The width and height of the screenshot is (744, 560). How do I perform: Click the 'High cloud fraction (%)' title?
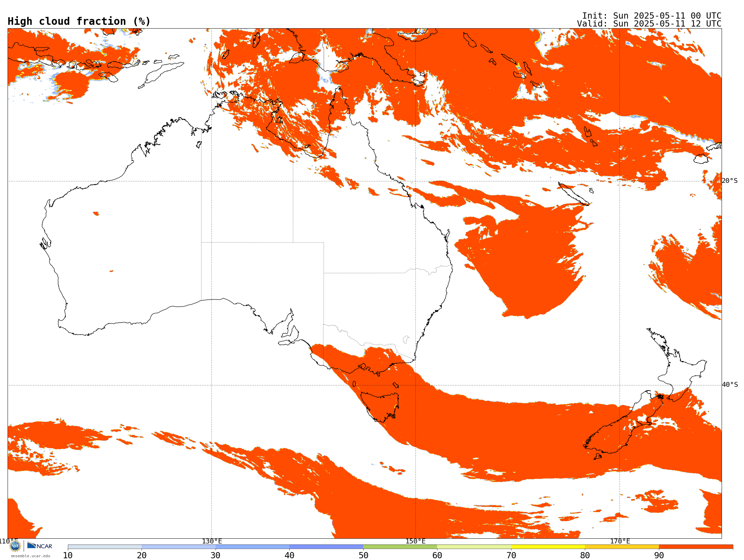(x=79, y=21)
